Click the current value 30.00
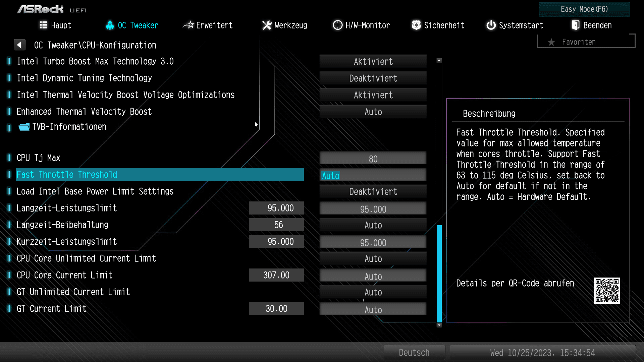The height and width of the screenshot is (362, 644). [x=276, y=309]
